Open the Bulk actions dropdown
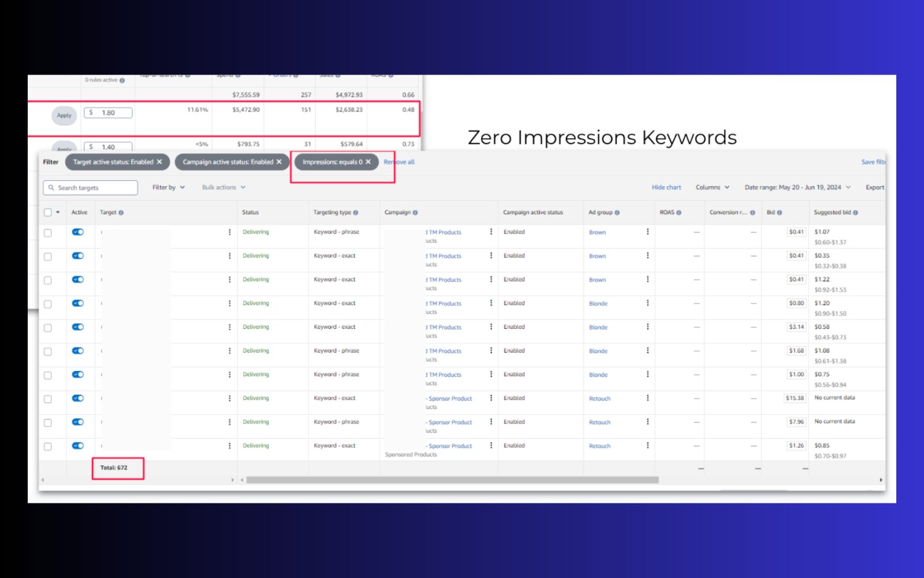The height and width of the screenshot is (578, 924). pyautogui.click(x=223, y=187)
